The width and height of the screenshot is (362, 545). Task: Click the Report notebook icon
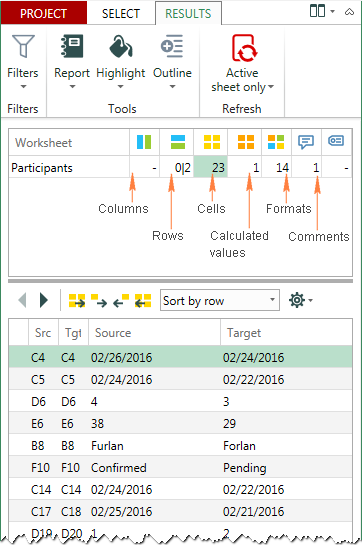click(72, 46)
